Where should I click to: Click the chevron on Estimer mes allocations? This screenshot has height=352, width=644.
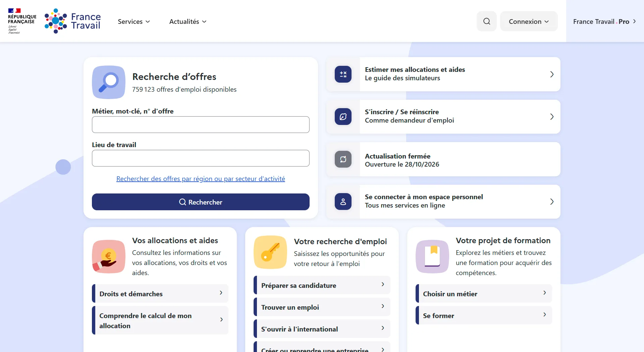[552, 74]
